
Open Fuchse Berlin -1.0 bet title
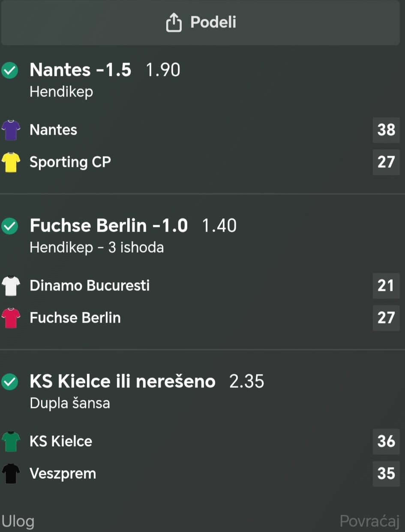(x=108, y=226)
